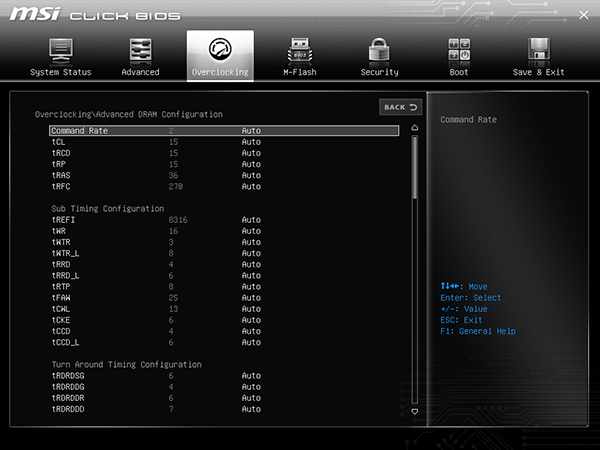Viewport: 600px width, 450px height.
Task: Select the tFAW row label
Action: point(61,298)
